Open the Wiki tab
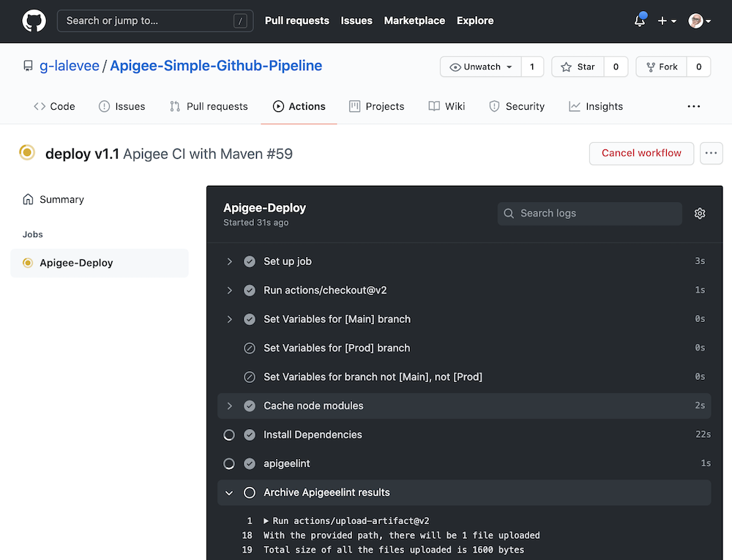 [x=447, y=106]
